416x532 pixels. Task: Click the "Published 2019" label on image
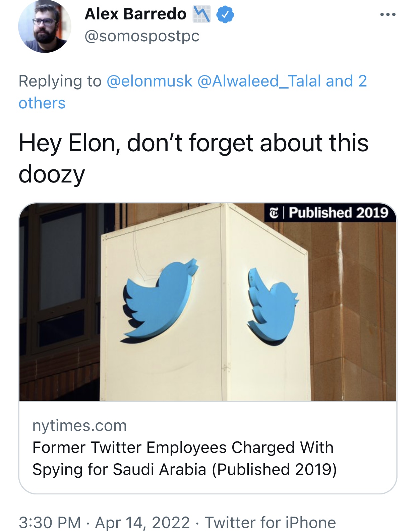(x=339, y=213)
